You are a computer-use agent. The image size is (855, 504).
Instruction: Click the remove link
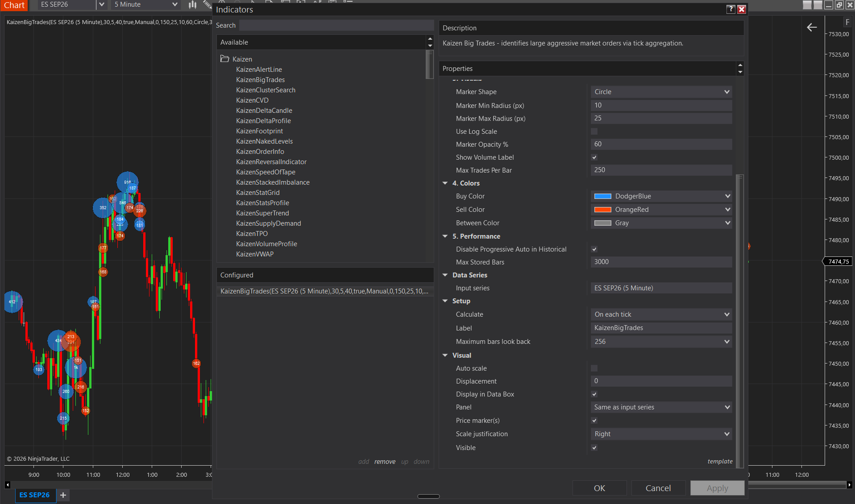(x=385, y=462)
